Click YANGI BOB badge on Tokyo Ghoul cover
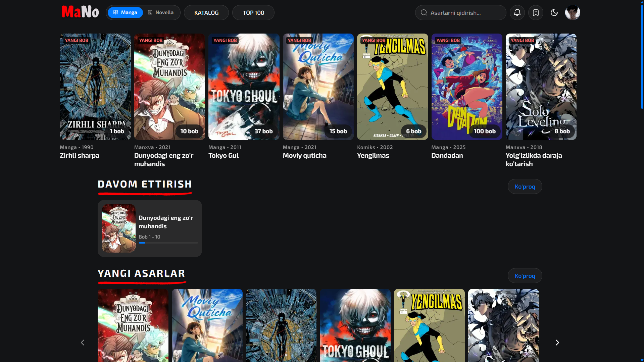644x362 pixels. pyautogui.click(x=225, y=40)
